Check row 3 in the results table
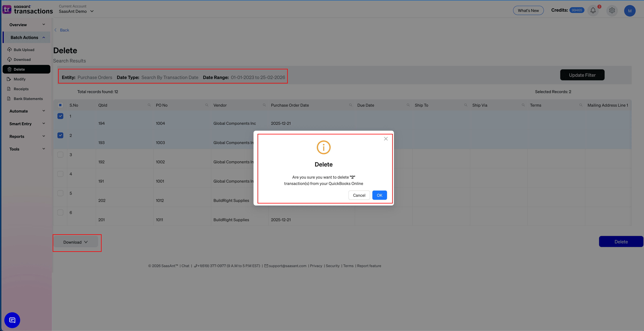The image size is (644, 331). (60, 155)
